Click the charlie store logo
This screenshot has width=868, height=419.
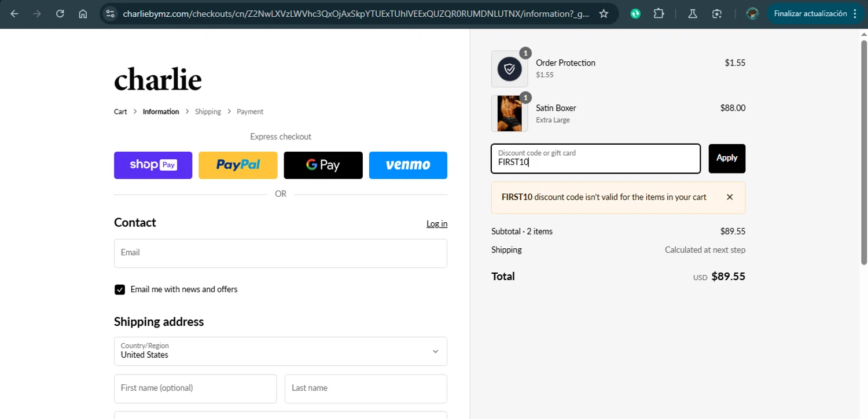(157, 80)
